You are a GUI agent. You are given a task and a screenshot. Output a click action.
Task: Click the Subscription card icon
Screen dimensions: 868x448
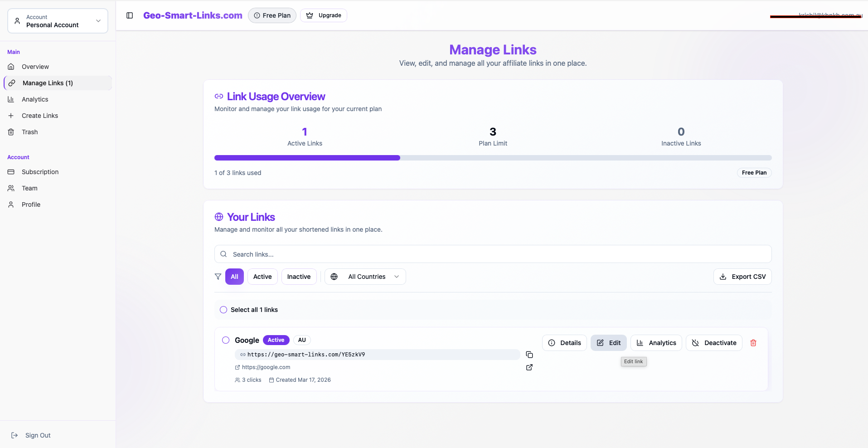click(x=11, y=172)
